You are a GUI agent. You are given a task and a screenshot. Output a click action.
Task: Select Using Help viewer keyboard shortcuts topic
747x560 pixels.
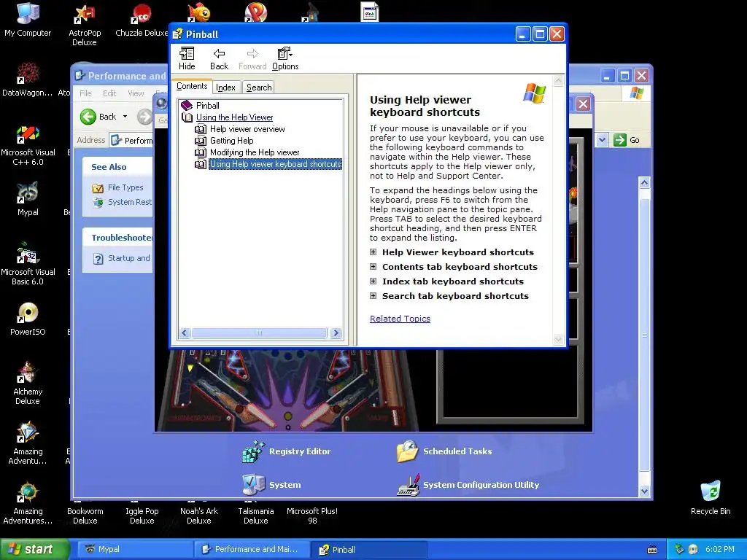tap(275, 164)
